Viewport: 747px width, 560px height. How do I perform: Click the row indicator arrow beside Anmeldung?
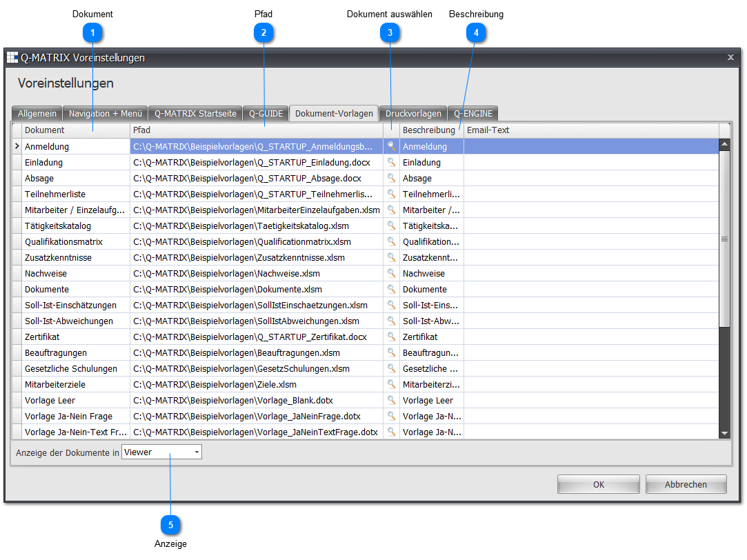[17, 146]
